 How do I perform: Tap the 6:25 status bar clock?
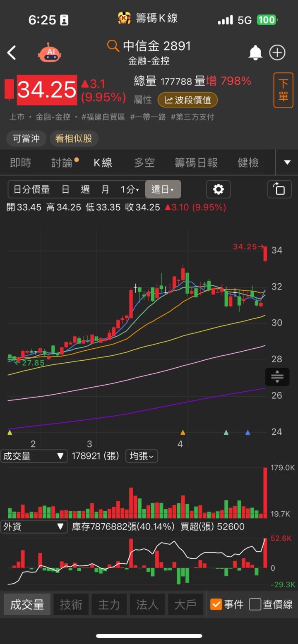tap(42, 20)
